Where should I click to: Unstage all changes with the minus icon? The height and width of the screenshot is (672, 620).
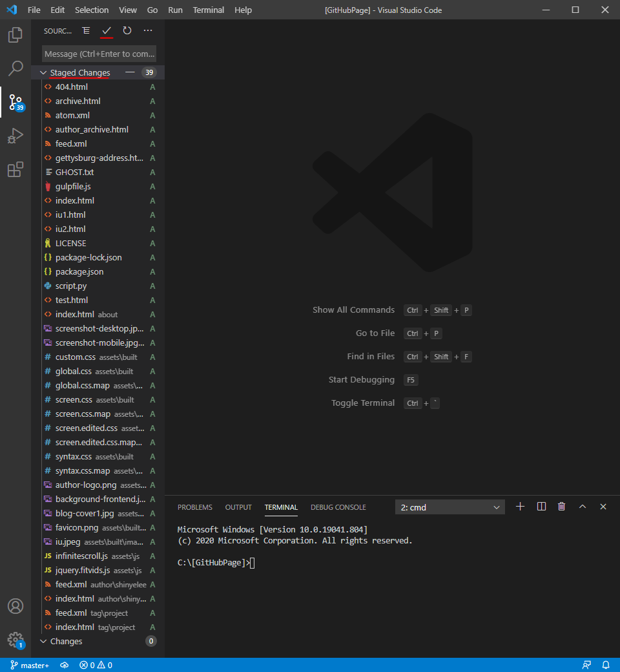pos(130,72)
